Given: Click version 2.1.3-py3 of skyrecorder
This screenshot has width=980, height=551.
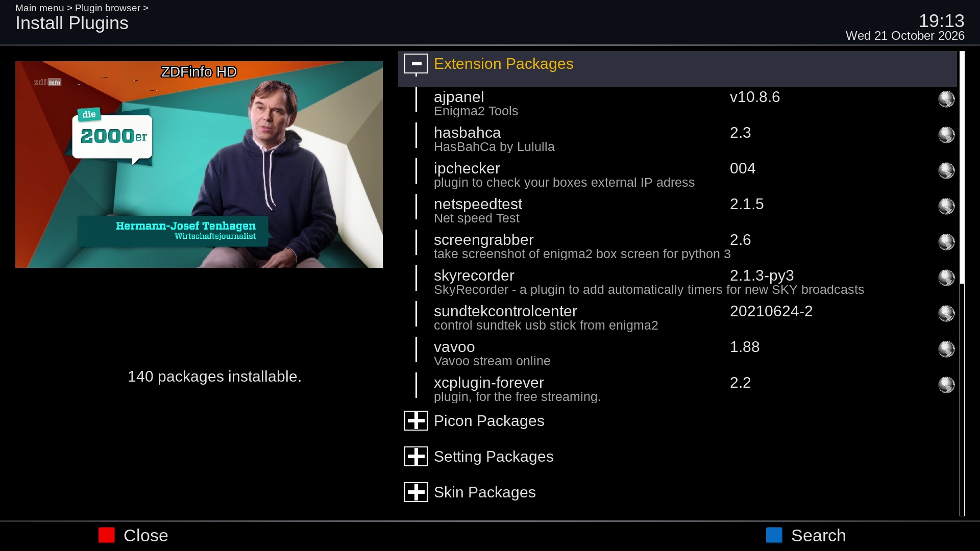Looking at the screenshot, I should coord(762,275).
